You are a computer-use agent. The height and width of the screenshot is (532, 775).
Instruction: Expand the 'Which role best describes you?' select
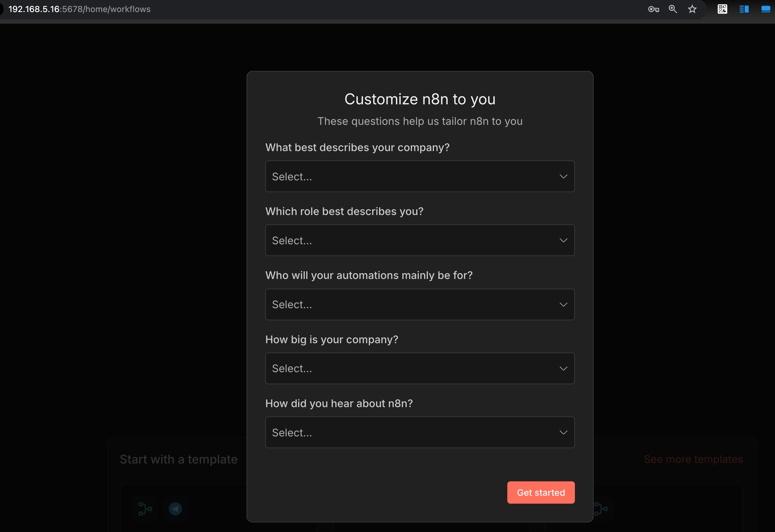pos(419,240)
